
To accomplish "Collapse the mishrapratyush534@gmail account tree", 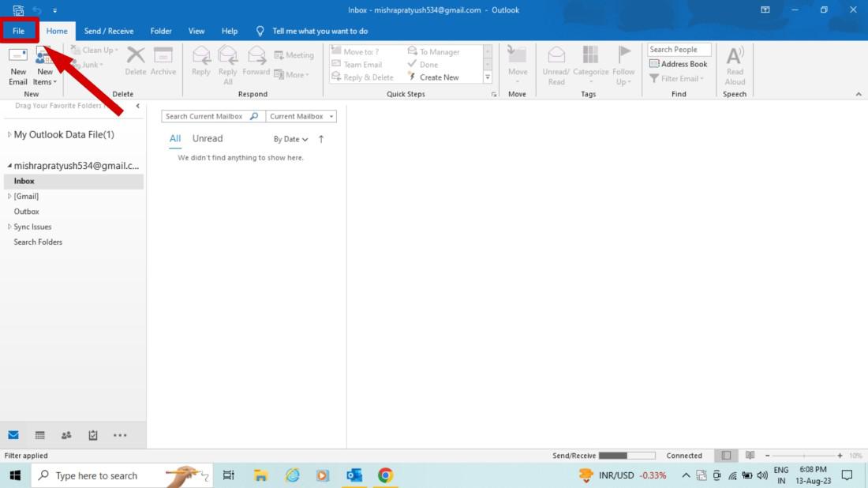I will [x=9, y=166].
